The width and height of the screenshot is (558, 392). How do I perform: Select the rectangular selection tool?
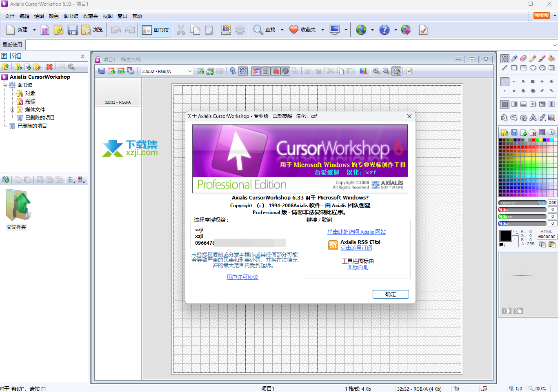pyautogui.click(x=505, y=59)
